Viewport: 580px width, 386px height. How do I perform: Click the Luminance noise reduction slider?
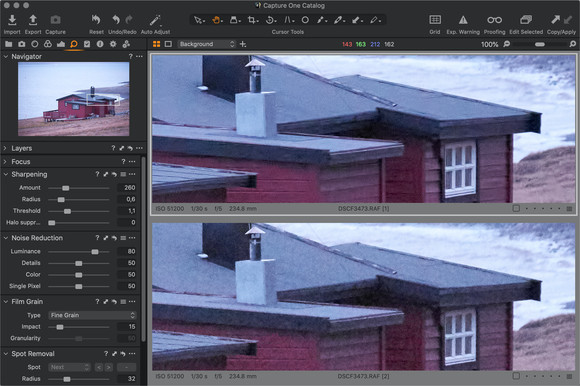coord(78,251)
